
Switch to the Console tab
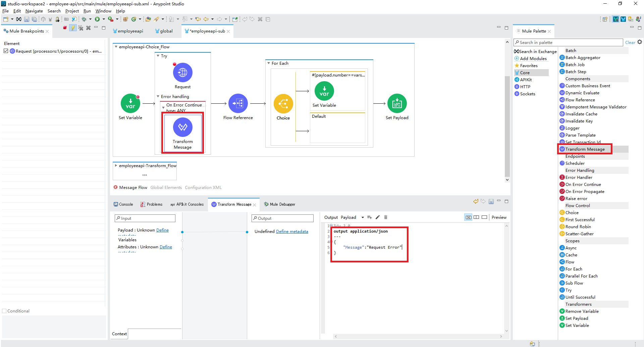tap(123, 204)
